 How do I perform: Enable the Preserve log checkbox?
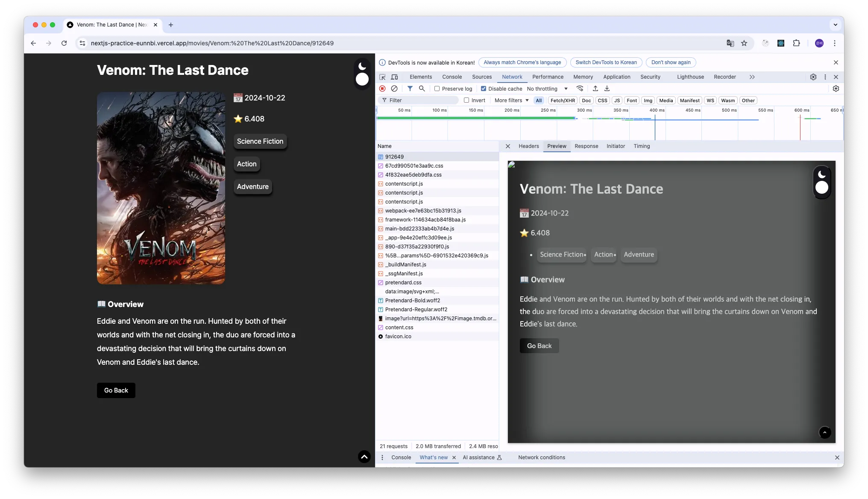tap(437, 89)
